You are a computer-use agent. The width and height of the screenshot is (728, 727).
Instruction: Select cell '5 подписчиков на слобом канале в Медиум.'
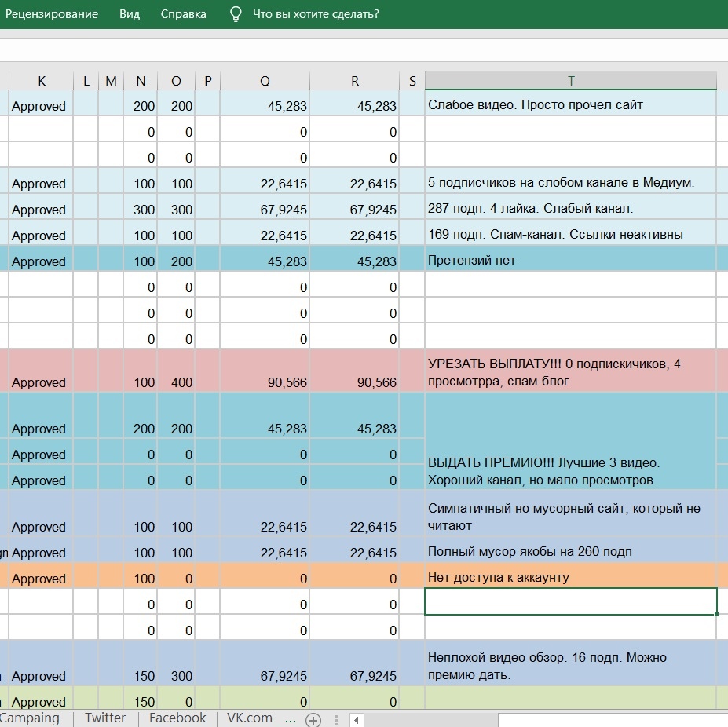pyautogui.click(x=571, y=181)
